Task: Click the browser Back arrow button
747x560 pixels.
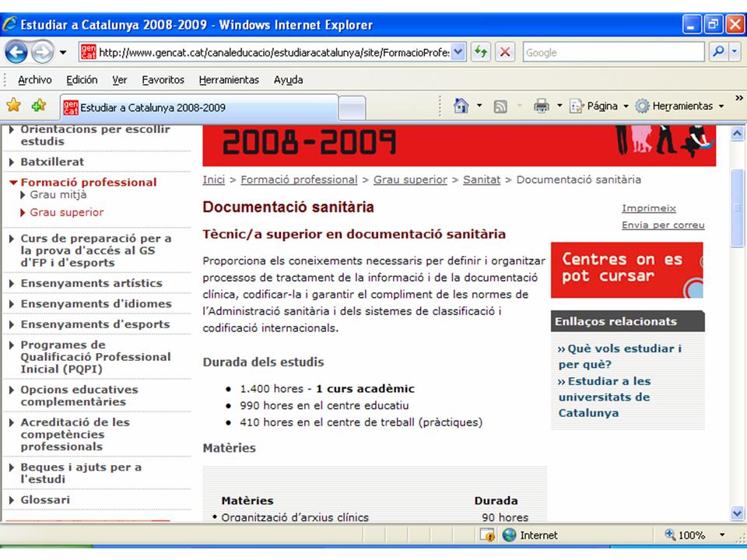Action: (x=16, y=52)
